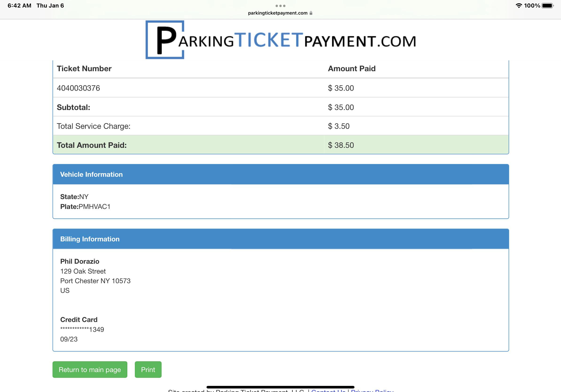The image size is (561, 392).
Task: Tap the parkingticketpayment.com address bar
Action: tap(278, 13)
